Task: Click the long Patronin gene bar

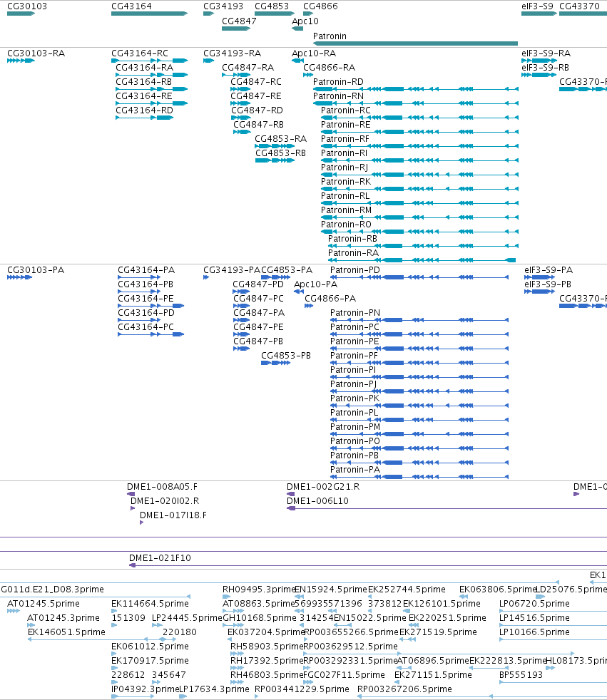Action: tap(415, 43)
